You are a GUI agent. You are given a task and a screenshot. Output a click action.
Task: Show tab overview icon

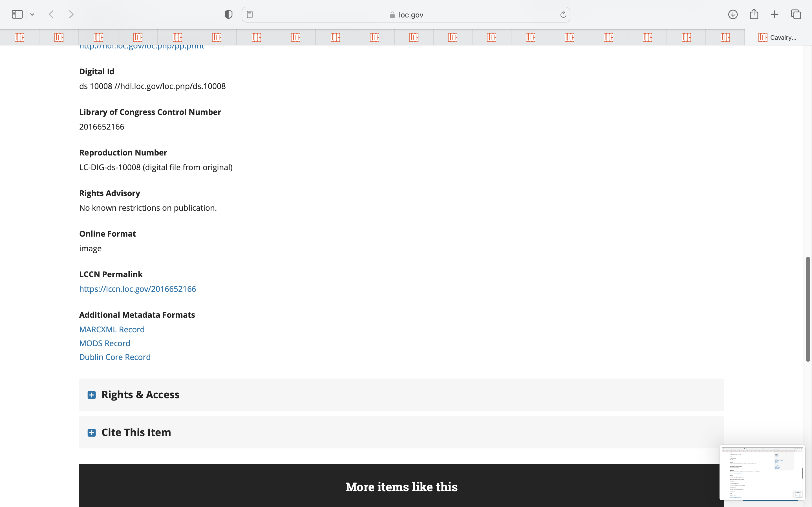pyautogui.click(x=796, y=14)
